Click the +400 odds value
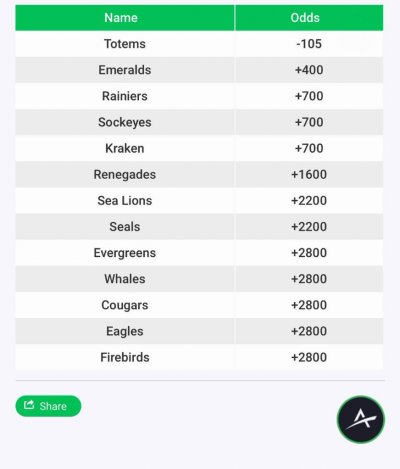Screen dimensions: 400x469 [309, 70]
